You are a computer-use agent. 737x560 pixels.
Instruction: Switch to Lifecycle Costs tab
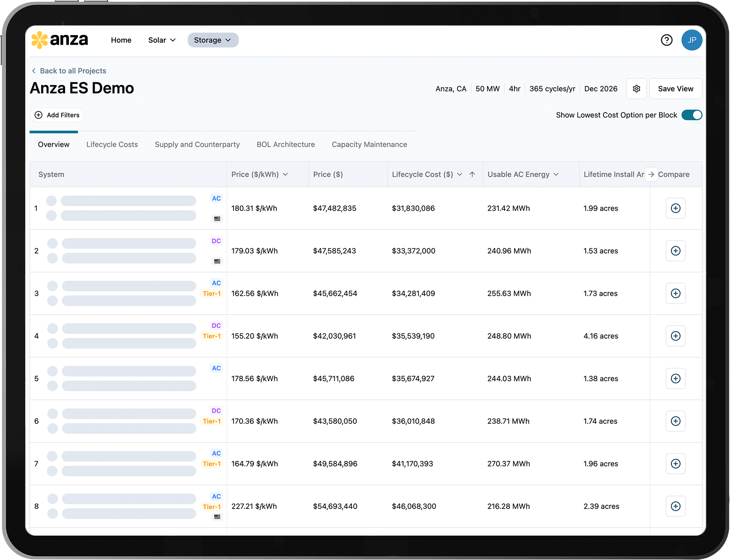pyautogui.click(x=112, y=144)
